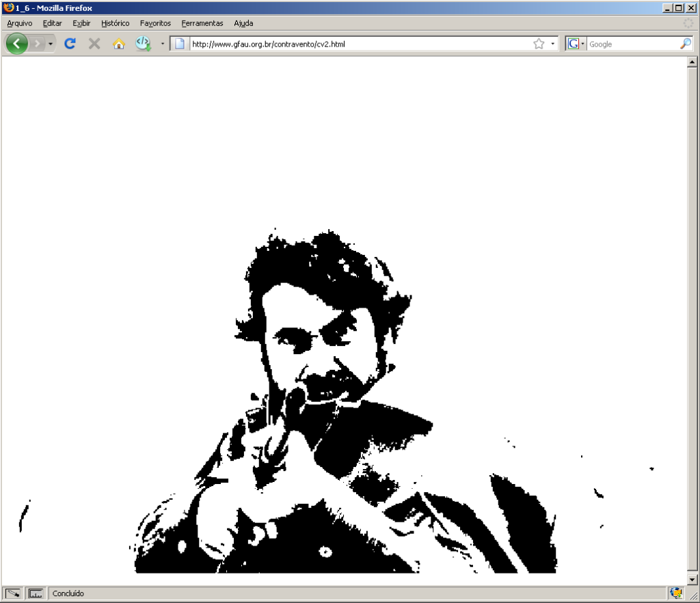The height and width of the screenshot is (603, 700).
Task: Click the vertical scrollbar down arrow
Action: pos(692,579)
